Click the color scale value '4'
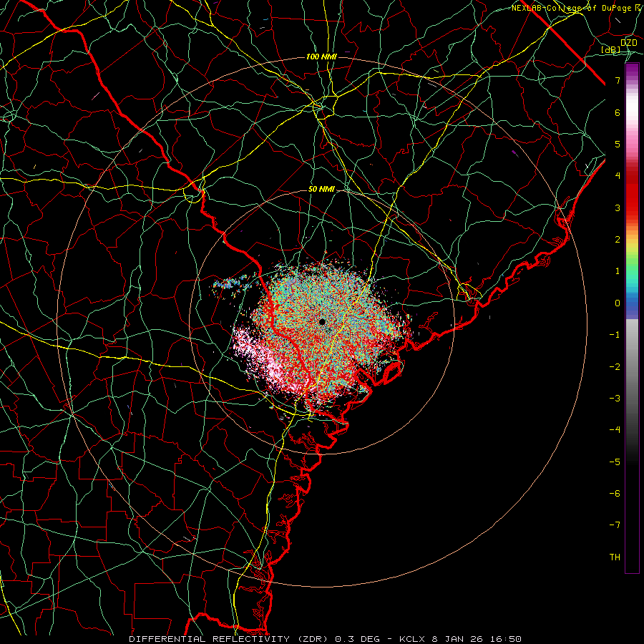Screen dimensions: 644x644 pos(618,176)
